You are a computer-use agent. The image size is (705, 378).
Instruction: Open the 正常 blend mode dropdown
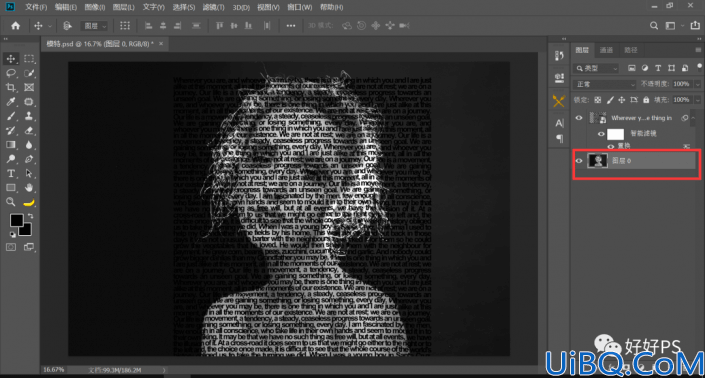[604, 84]
